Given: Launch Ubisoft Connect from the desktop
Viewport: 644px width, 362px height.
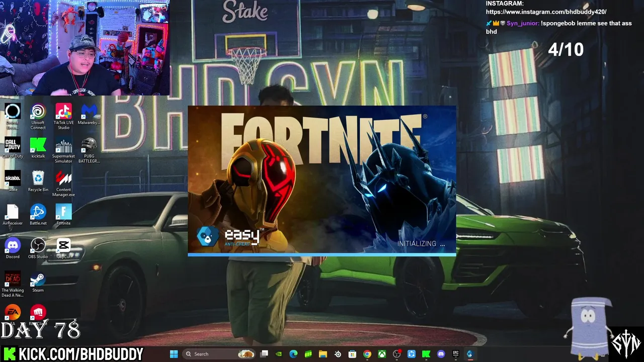Looking at the screenshot, I should (x=38, y=117).
